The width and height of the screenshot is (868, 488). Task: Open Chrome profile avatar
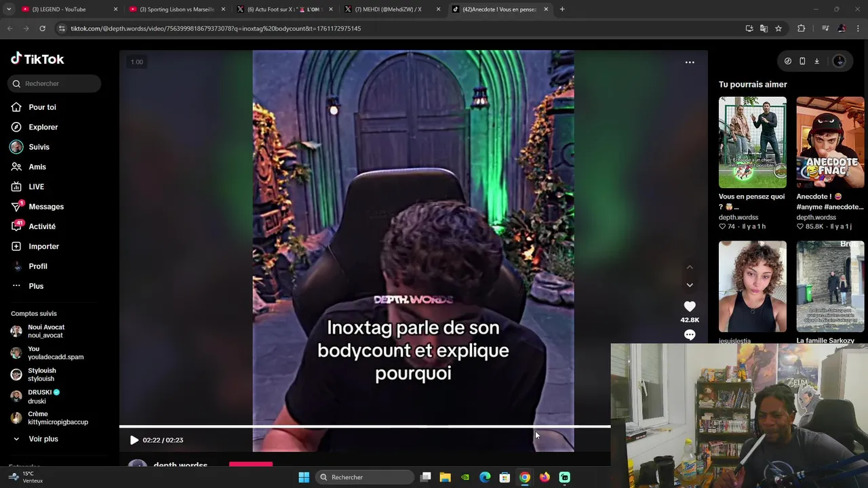click(842, 28)
